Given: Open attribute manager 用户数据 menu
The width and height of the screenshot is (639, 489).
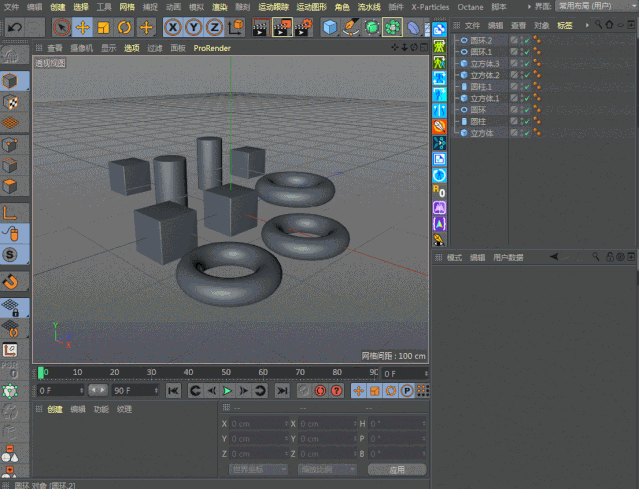Looking at the screenshot, I should [508, 257].
